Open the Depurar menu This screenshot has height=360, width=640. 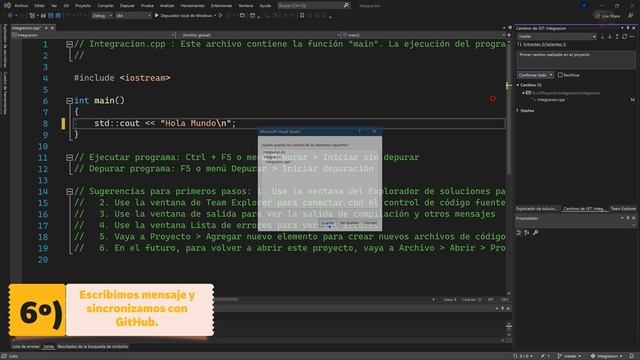(127, 6)
